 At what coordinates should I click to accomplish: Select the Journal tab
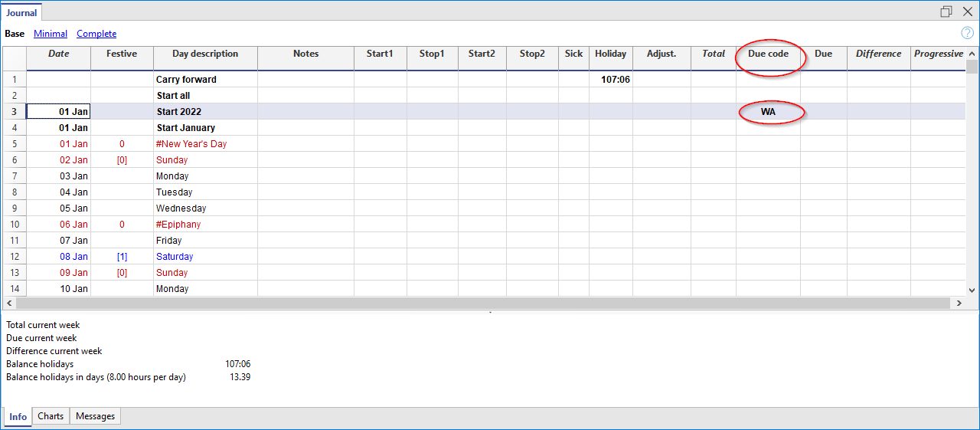pyautogui.click(x=21, y=13)
